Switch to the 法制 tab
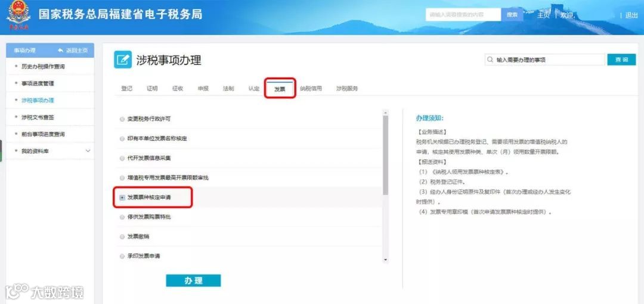Viewport: 644px width, 304px height. coord(228,88)
